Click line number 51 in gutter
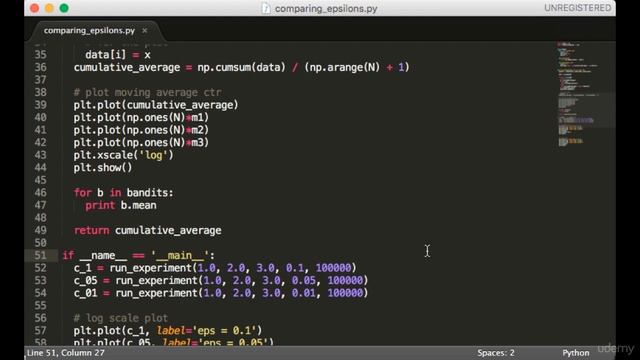The height and width of the screenshot is (360, 640). (x=40, y=256)
